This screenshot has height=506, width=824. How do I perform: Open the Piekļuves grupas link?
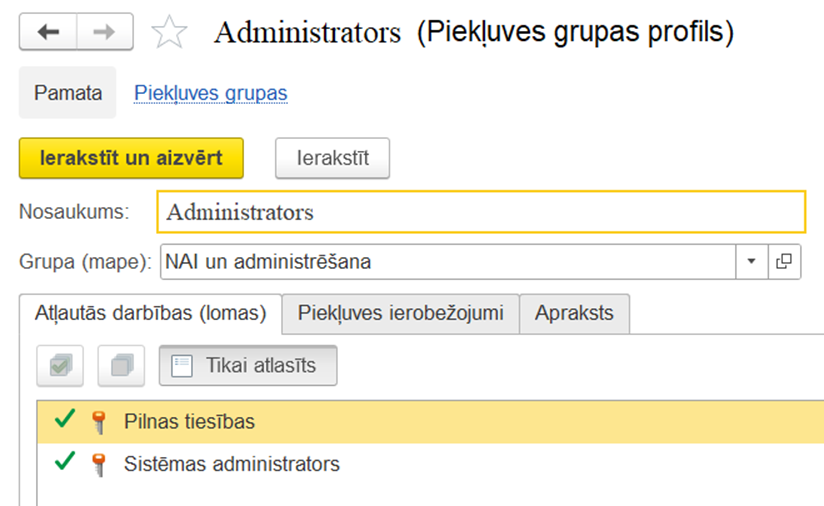tap(211, 93)
